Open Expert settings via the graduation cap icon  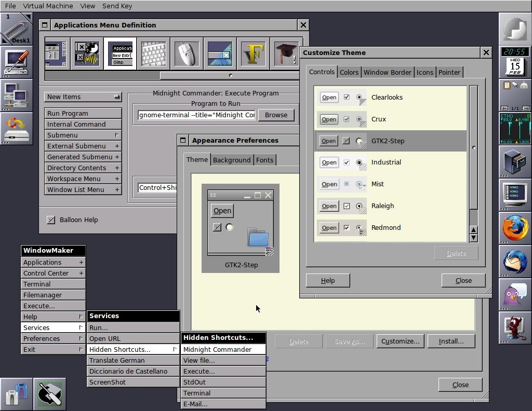click(x=285, y=53)
